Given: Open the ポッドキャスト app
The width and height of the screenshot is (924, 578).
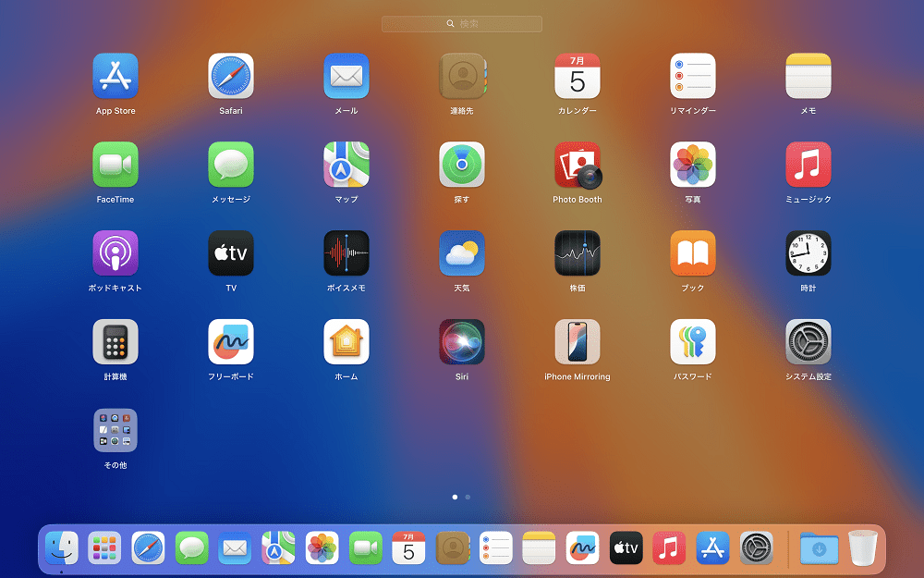Looking at the screenshot, I should (x=115, y=253).
